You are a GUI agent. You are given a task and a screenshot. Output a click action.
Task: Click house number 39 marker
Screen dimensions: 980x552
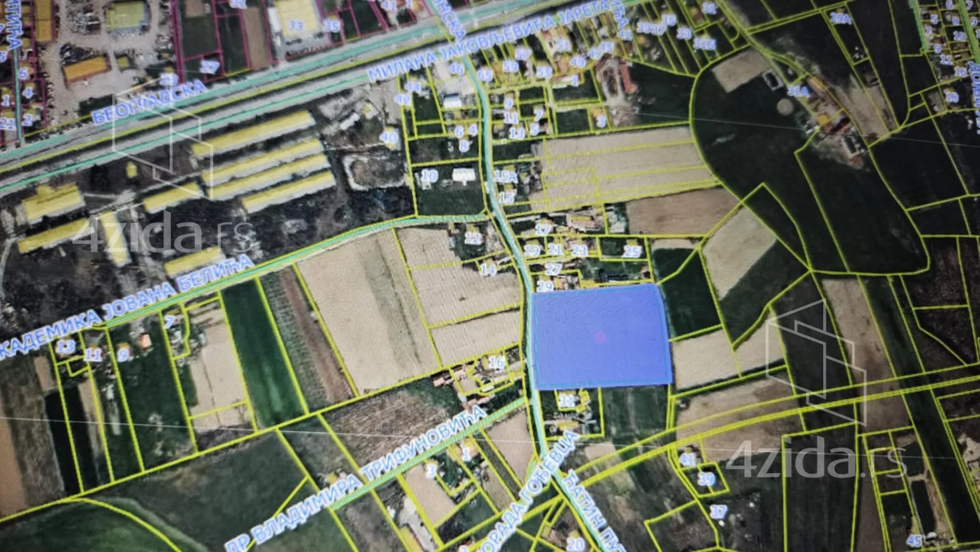[706, 479]
